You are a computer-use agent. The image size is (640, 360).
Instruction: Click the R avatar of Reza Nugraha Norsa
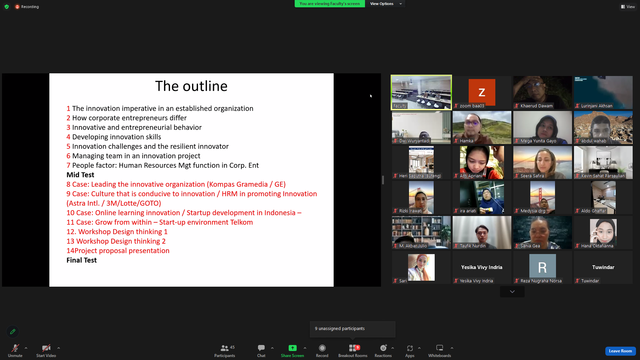click(542, 266)
